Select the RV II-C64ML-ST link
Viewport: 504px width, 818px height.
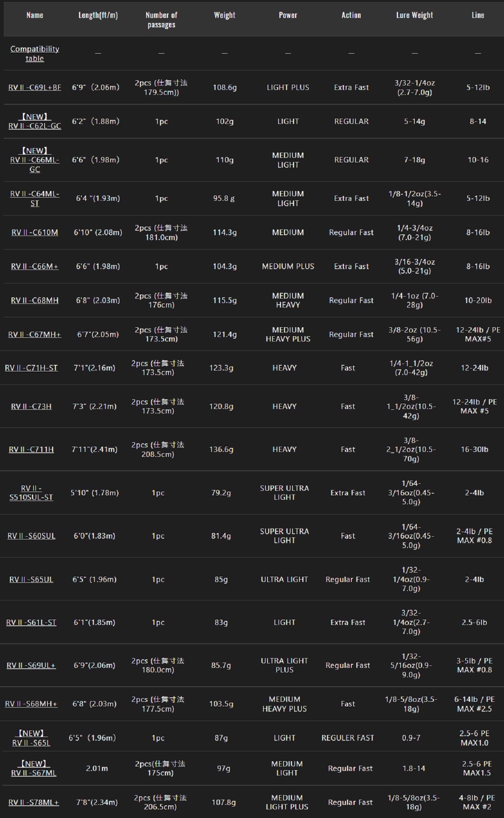coord(35,198)
